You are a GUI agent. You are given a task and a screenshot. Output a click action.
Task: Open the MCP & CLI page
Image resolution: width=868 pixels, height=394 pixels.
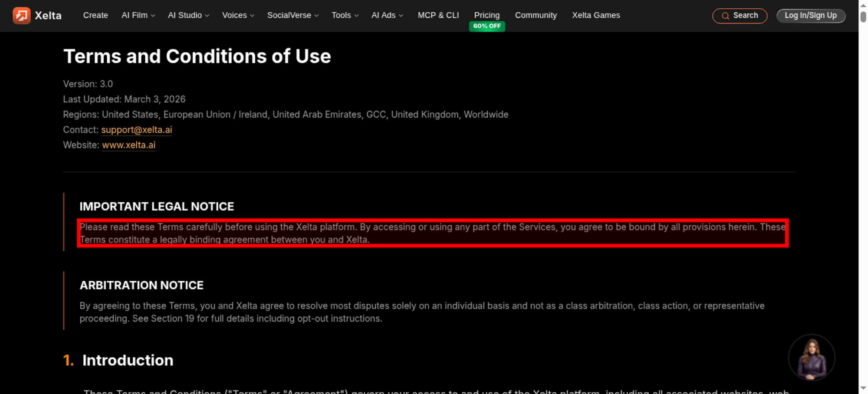tap(438, 15)
